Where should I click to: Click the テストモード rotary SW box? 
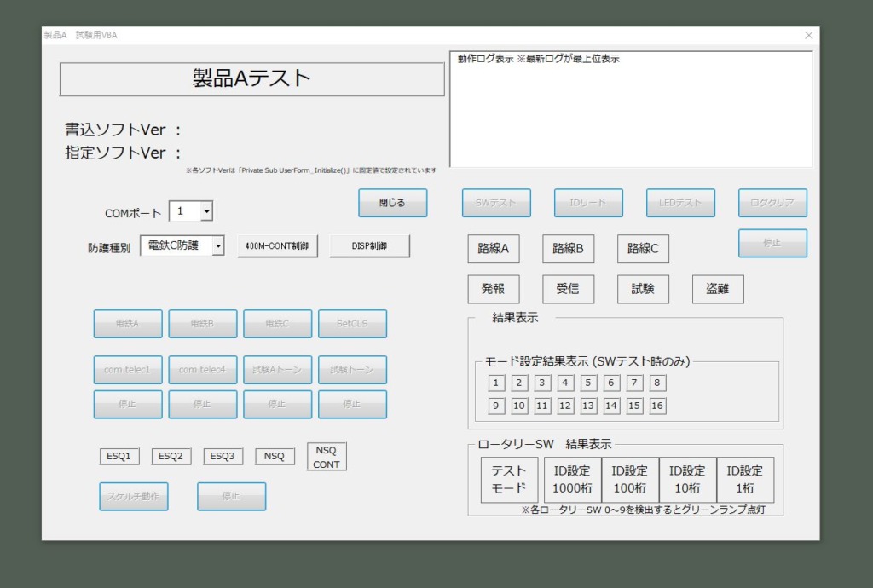click(x=510, y=480)
